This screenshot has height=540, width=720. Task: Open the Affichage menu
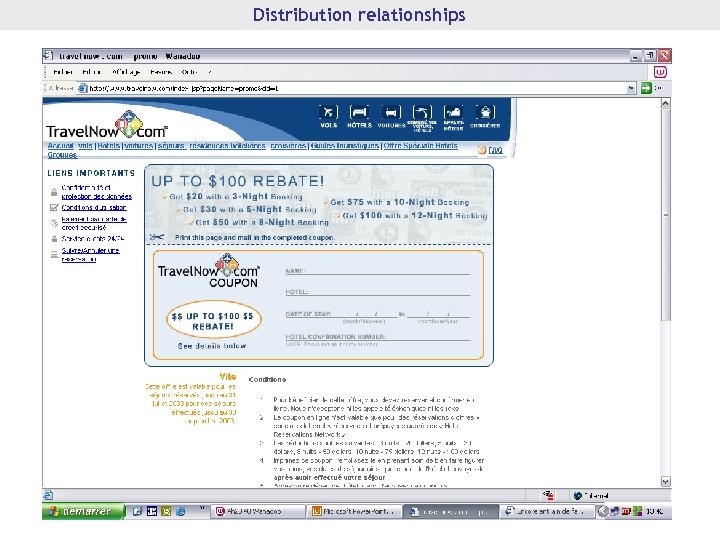[126, 72]
